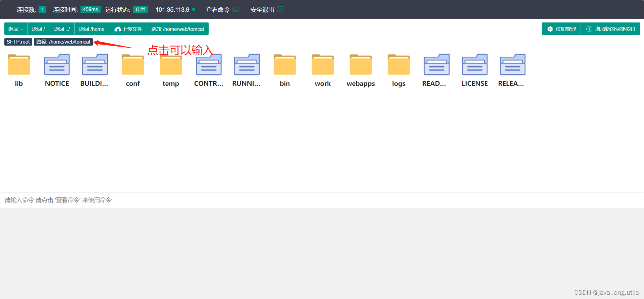Viewport: 644px width, 299px height.
Task: Click the LICENSE file name label
Action: click(475, 83)
